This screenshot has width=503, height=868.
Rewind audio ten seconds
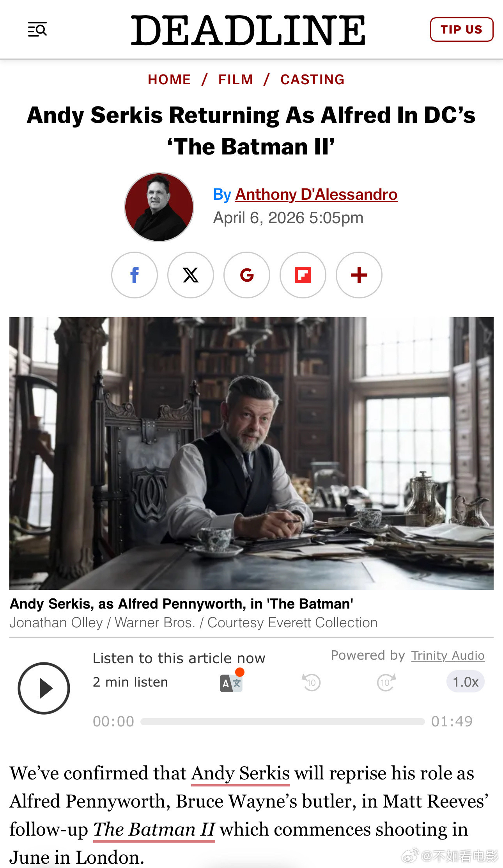311,682
